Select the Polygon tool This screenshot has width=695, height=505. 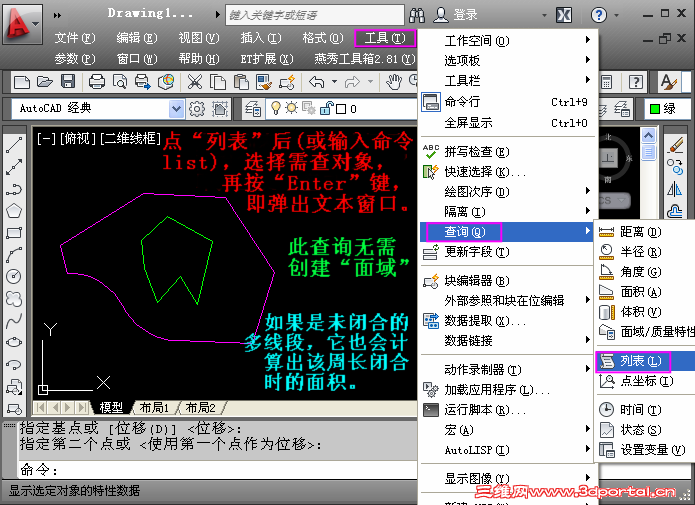14,211
